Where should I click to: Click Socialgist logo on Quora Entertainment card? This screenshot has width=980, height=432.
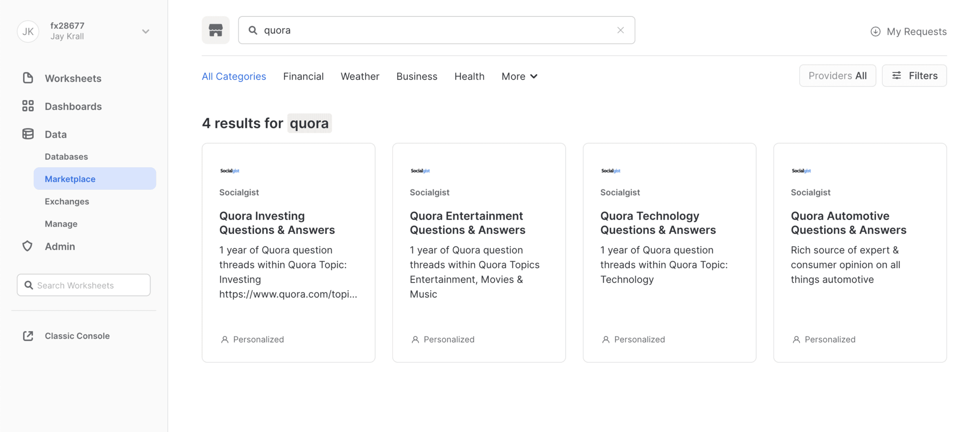pos(420,170)
